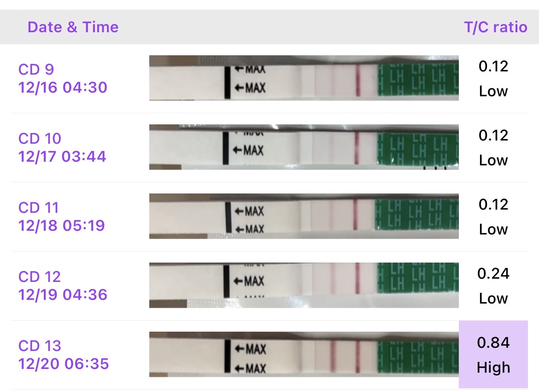Screen dimensions: 539x392
Task: Tap the T/C ratio column header
Action: click(x=495, y=27)
